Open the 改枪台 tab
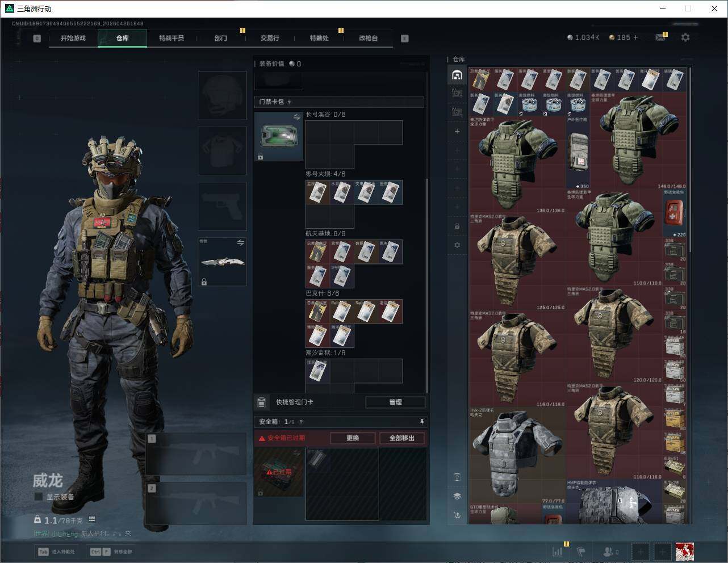 (x=368, y=38)
